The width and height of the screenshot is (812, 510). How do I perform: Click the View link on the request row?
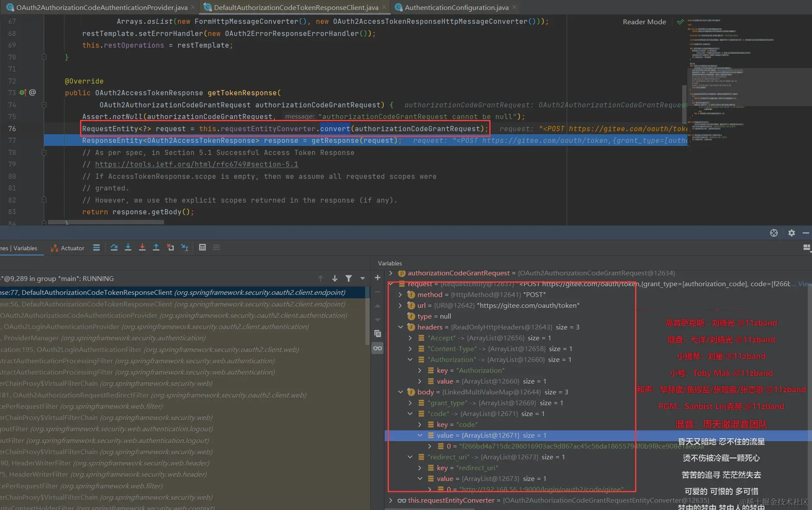coord(805,284)
